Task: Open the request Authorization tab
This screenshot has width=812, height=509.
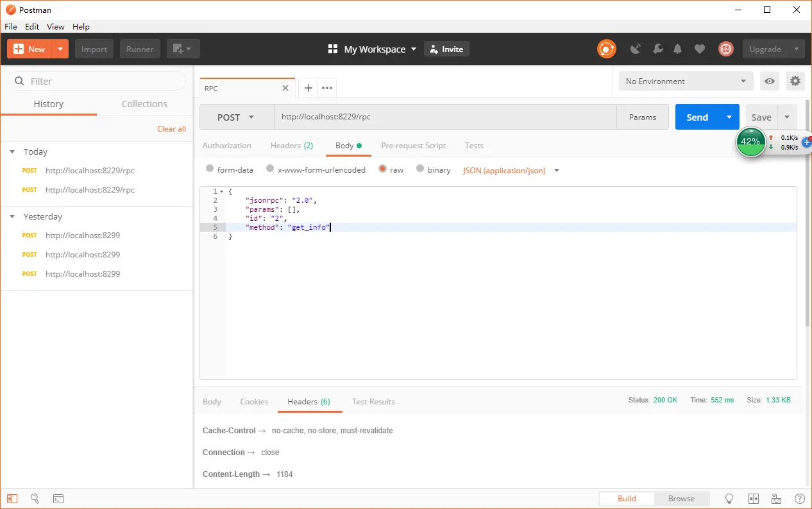Action: click(x=227, y=146)
